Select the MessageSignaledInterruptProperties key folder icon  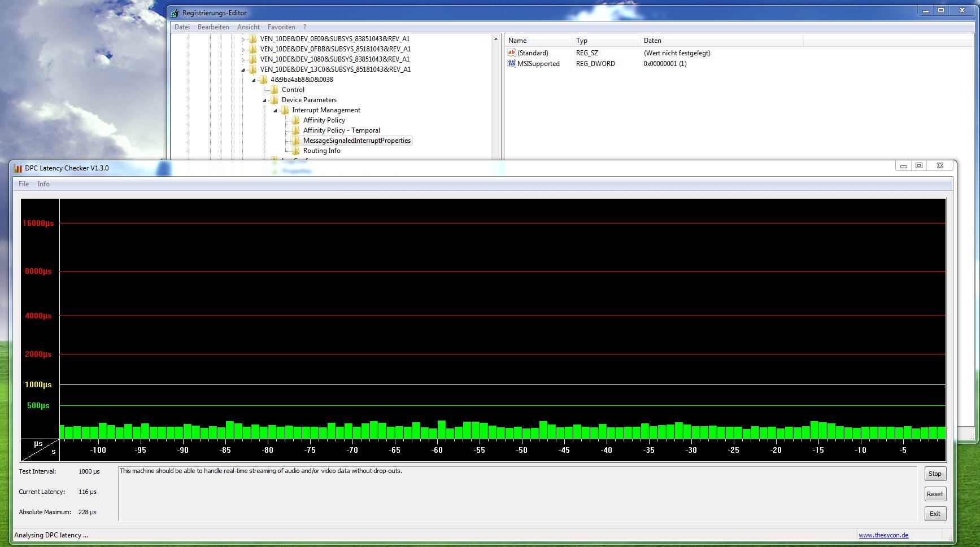pos(297,141)
